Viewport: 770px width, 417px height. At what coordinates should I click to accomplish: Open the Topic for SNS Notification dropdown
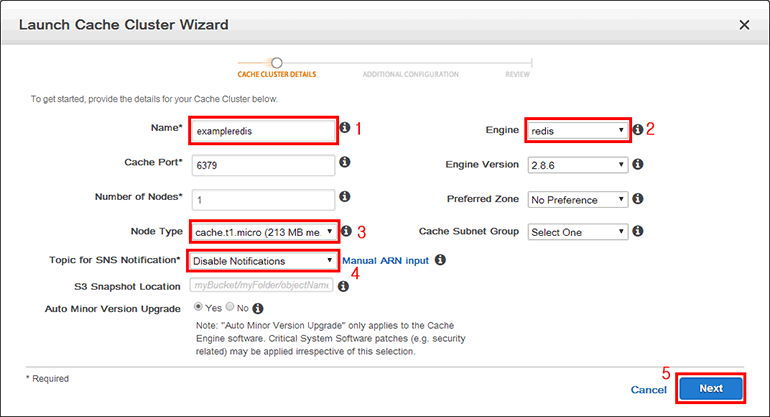click(x=263, y=261)
